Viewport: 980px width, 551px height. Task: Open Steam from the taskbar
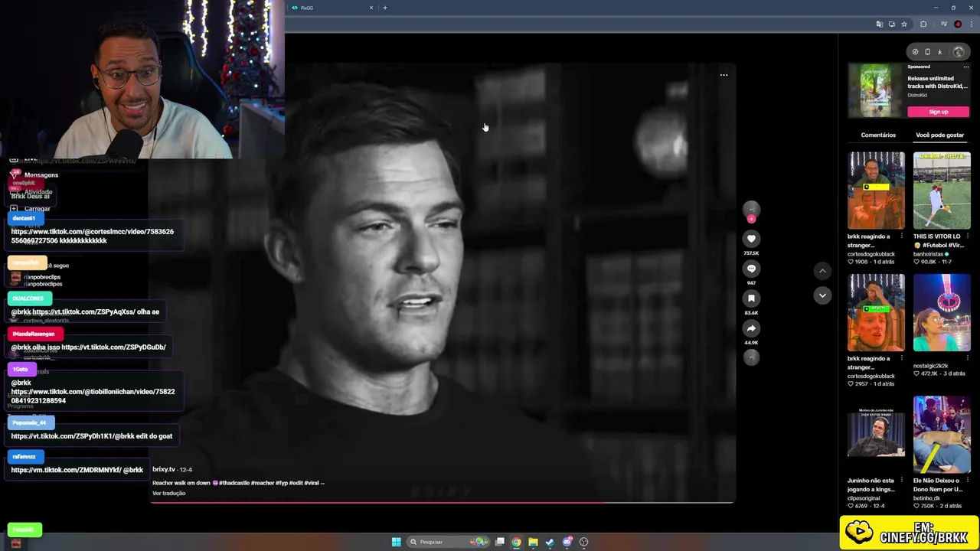(550, 542)
